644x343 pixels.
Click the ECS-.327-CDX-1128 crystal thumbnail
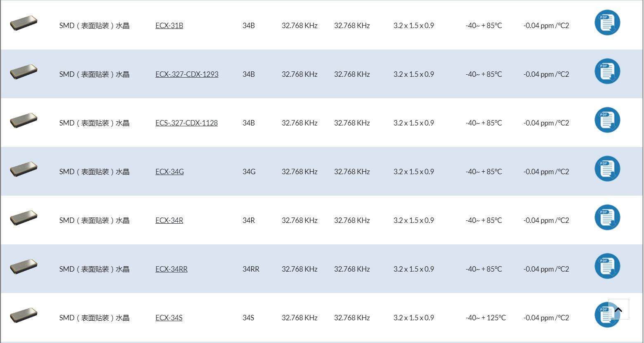24,120
